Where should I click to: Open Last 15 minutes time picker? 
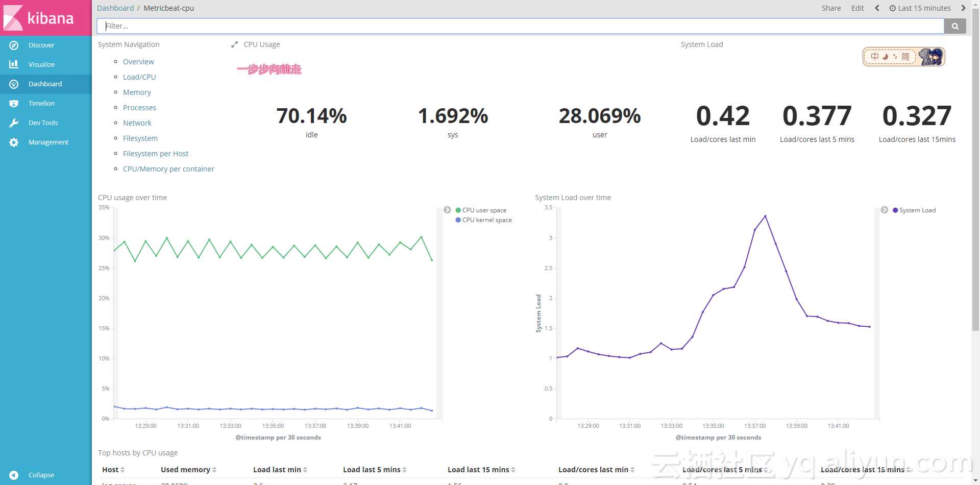tap(920, 8)
